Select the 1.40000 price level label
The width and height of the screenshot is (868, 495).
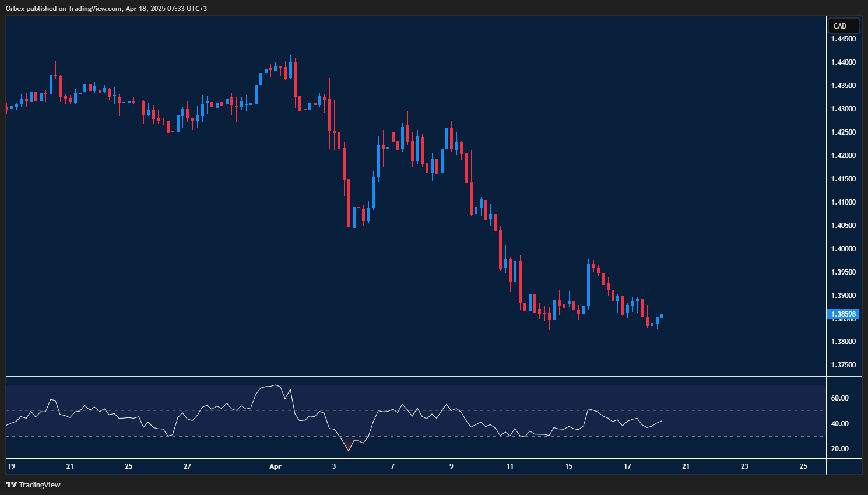[x=844, y=249]
